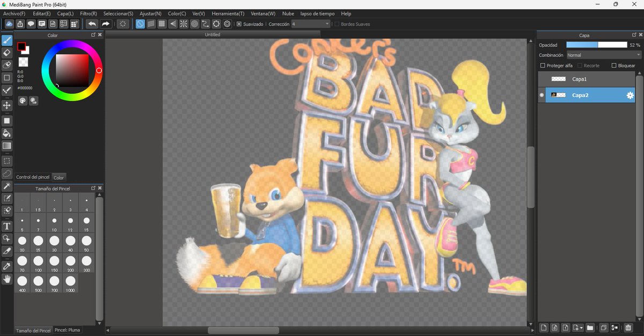Select the Magic Wand tool

[x=7, y=186]
